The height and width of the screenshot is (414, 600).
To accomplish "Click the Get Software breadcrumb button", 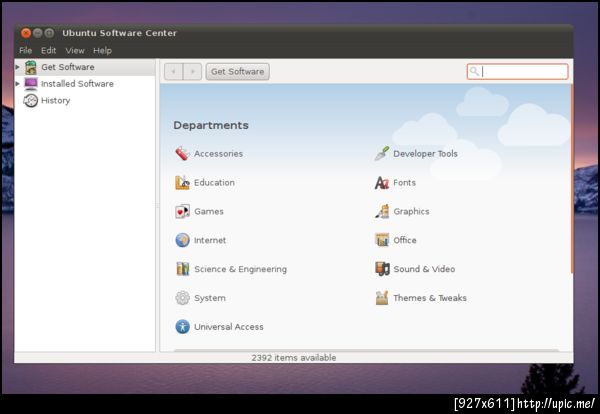I will click(x=238, y=72).
